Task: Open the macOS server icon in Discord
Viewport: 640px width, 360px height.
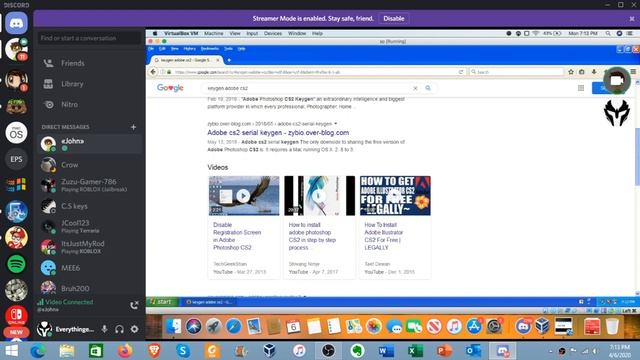Action: pyautogui.click(x=16, y=133)
